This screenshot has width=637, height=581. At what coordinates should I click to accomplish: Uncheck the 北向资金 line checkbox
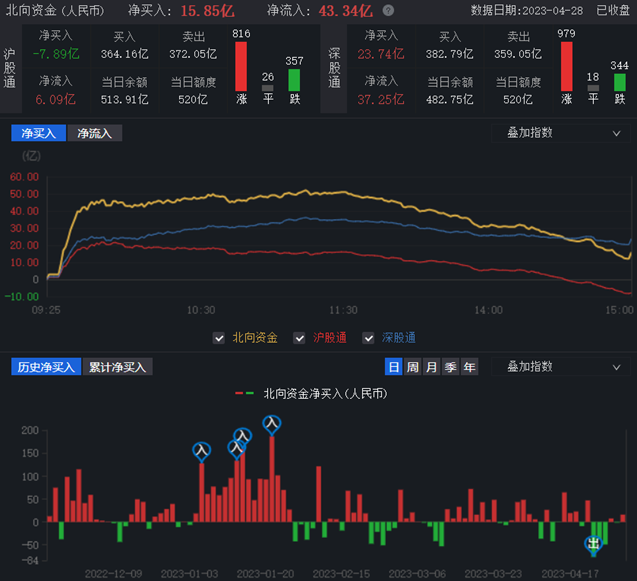[219, 339]
